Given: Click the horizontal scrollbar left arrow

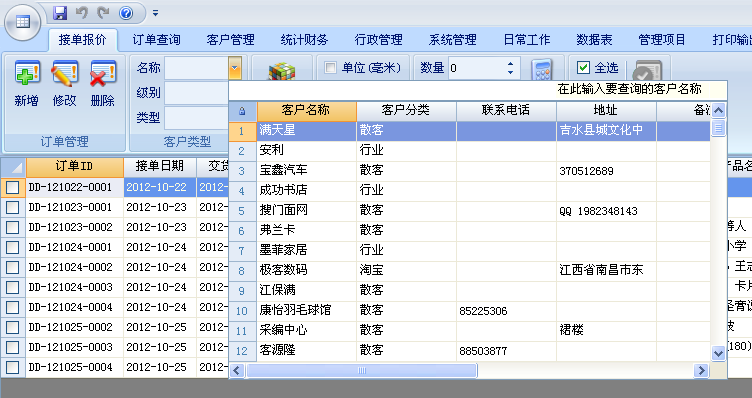Looking at the screenshot, I should coord(237,370).
